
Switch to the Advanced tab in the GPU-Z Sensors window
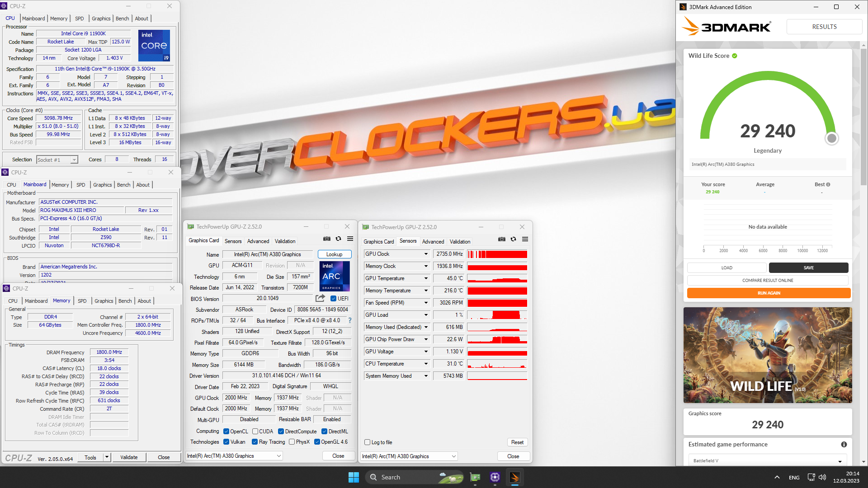[433, 242]
